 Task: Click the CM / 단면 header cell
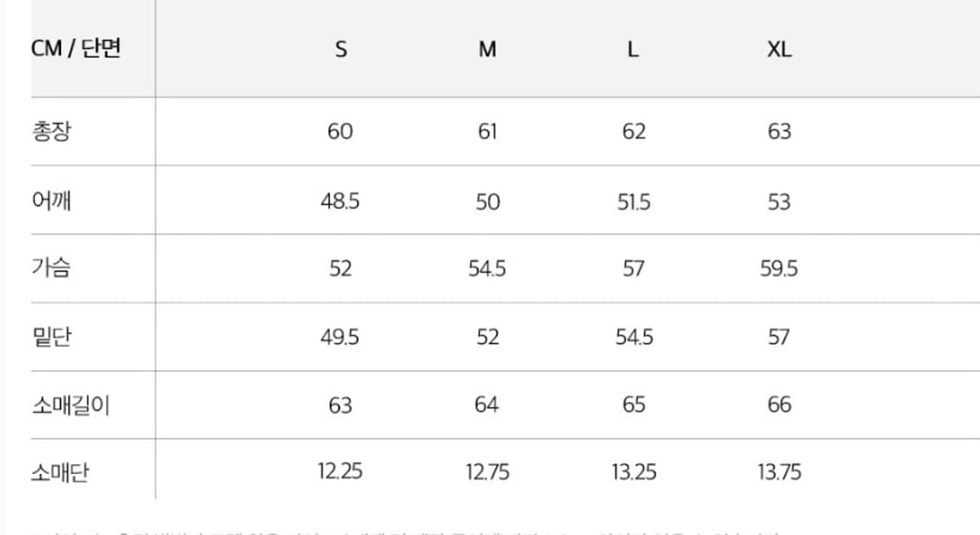click(76, 49)
